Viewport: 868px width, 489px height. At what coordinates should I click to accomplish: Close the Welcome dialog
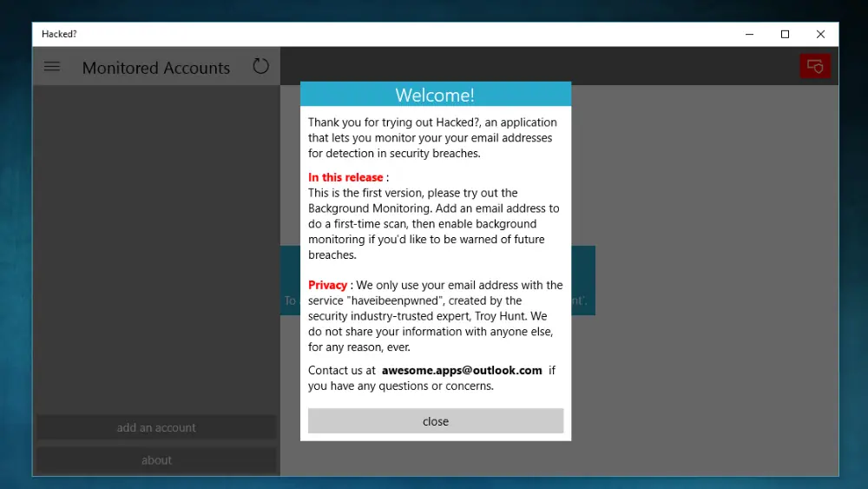click(x=436, y=421)
